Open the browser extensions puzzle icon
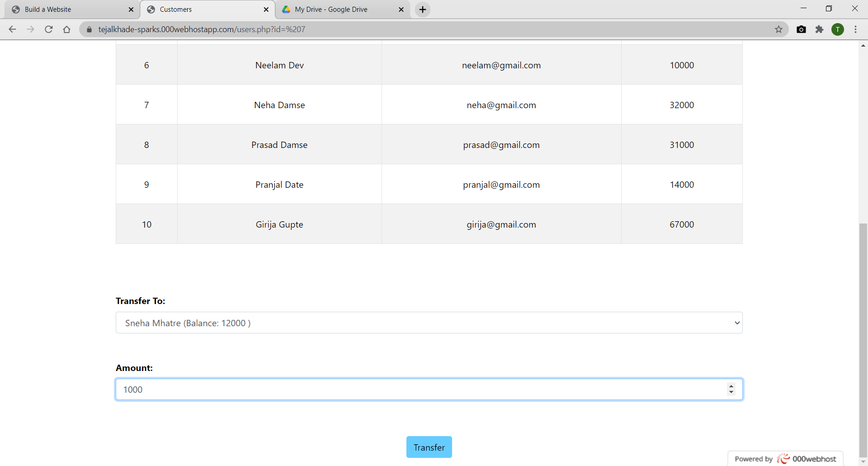 [x=820, y=29]
